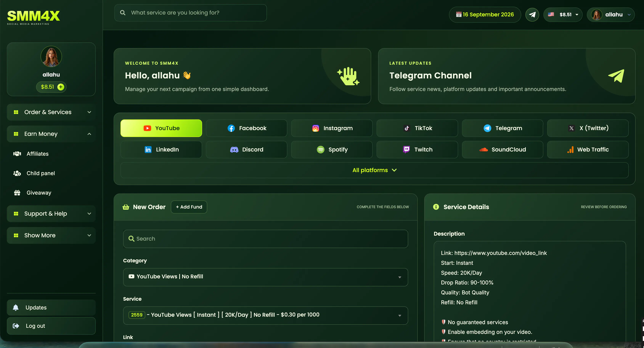Screen dimensions: 644x348
Task: Click the Updates bell icon
Action: click(16, 308)
